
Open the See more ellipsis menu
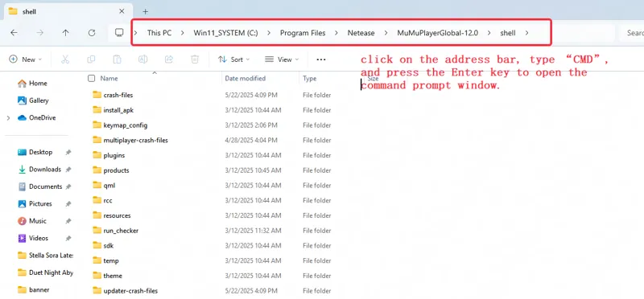[321, 59]
